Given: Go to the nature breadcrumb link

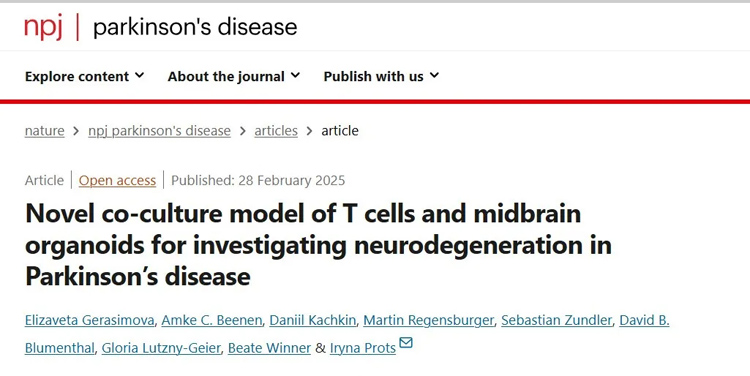Looking at the screenshot, I should coord(44,131).
